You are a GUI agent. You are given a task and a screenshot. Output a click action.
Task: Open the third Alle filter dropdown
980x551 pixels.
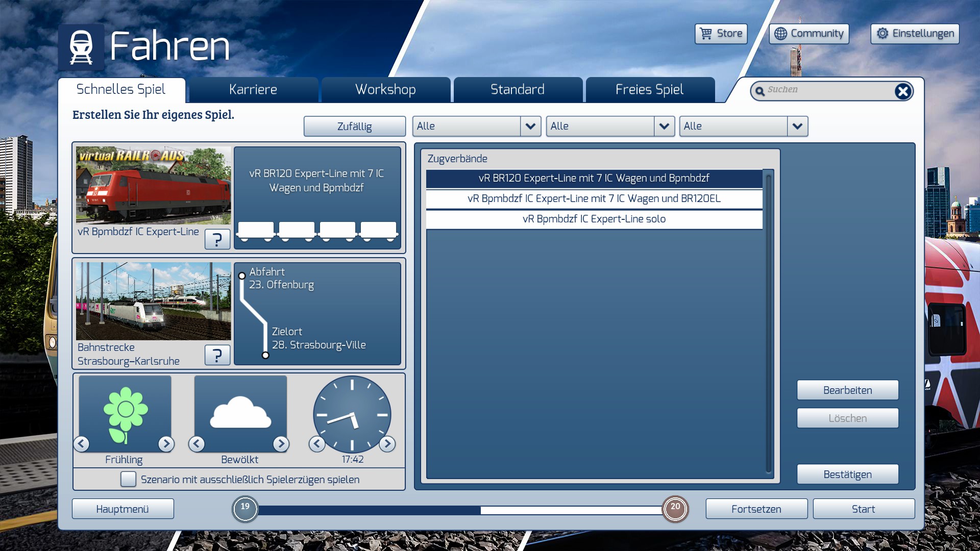[x=797, y=126]
